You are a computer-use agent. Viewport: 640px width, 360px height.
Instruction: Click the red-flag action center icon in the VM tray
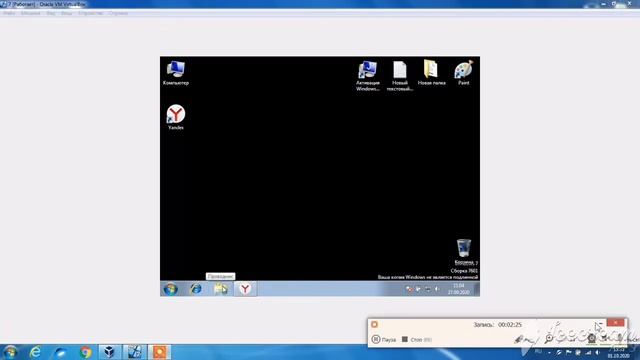tap(409, 289)
